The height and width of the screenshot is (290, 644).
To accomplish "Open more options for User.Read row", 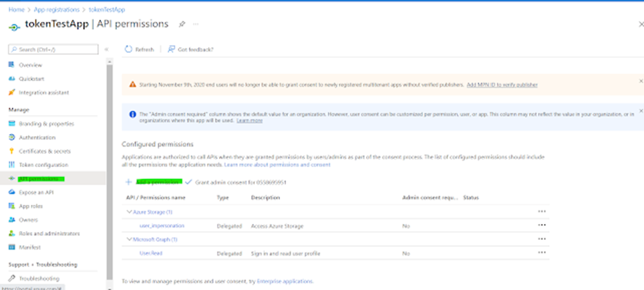I will 542,252.
